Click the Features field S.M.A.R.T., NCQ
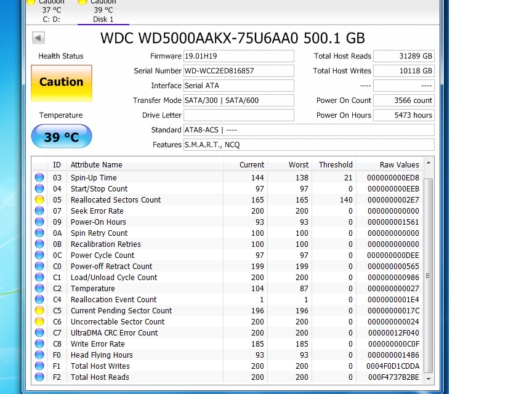Image resolution: width=532 pixels, height=394 pixels. [308, 145]
